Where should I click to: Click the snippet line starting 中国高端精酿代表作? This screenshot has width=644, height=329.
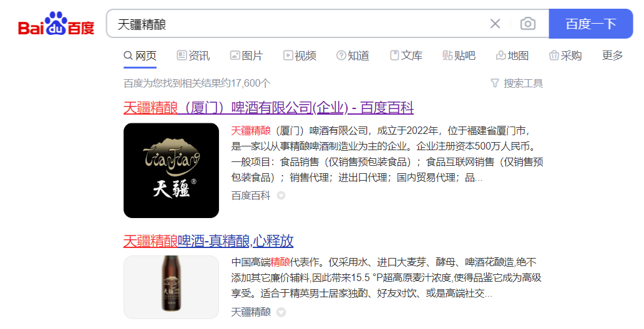[384, 262]
